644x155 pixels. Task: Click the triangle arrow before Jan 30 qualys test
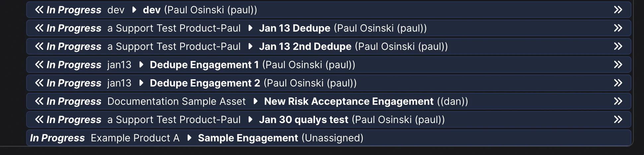251,120
